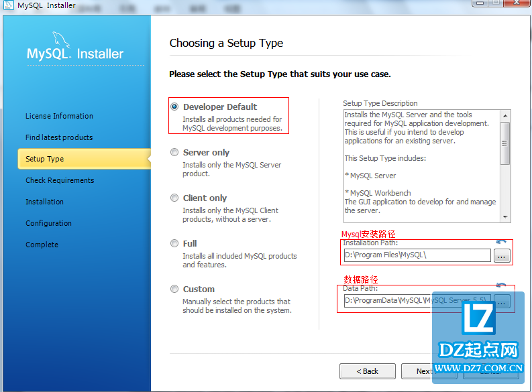
Task: Click the Data Path text field
Action: pos(417,300)
